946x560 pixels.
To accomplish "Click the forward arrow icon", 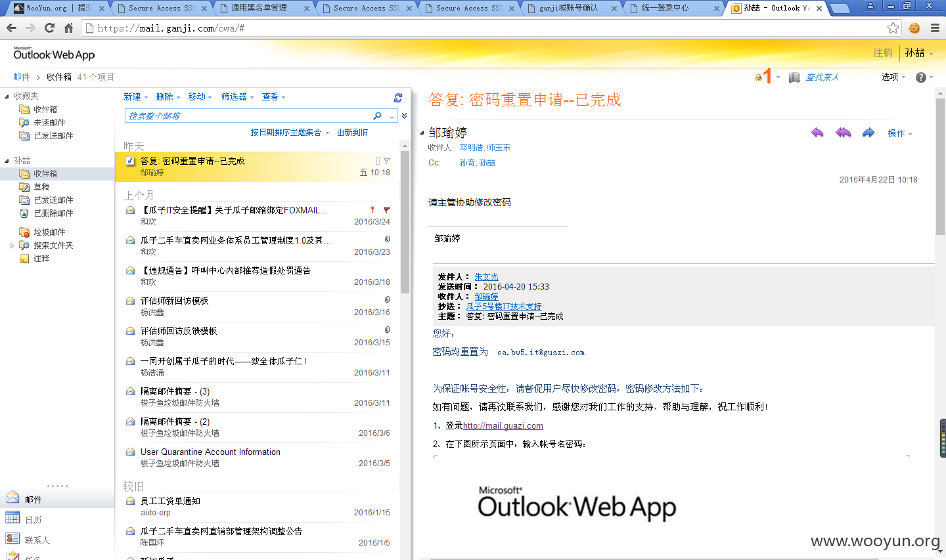I will pyautogui.click(x=868, y=133).
